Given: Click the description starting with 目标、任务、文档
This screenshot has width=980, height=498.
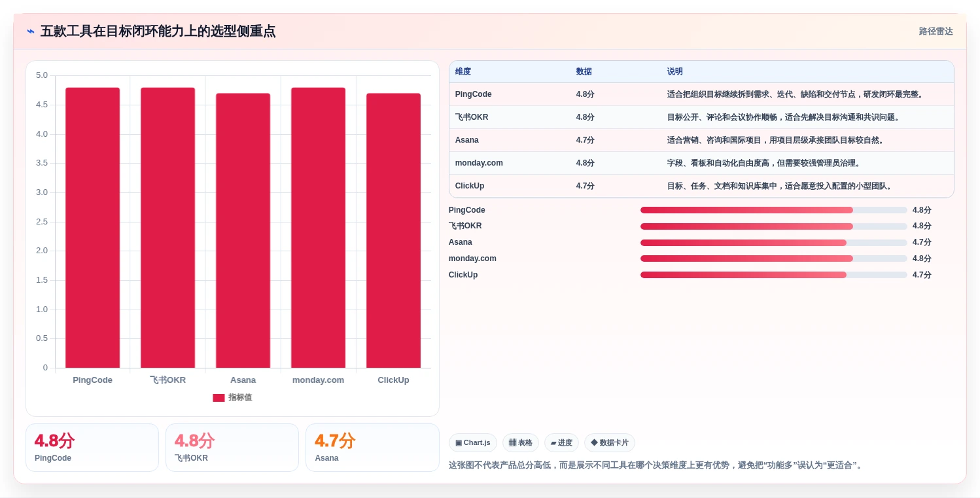Looking at the screenshot, I should (780, 186).
